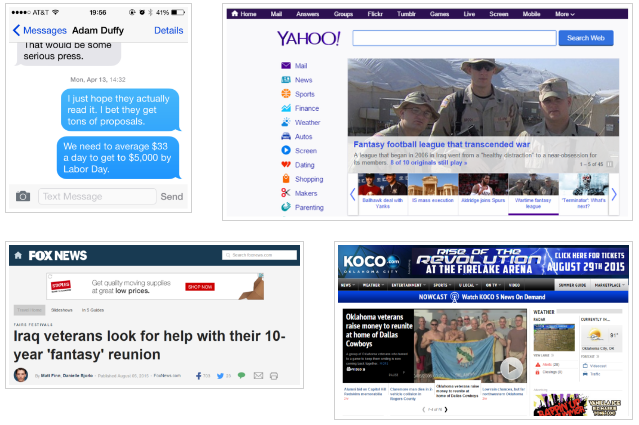Expand KOCO Marketplace dropdown

pos(610,285)
